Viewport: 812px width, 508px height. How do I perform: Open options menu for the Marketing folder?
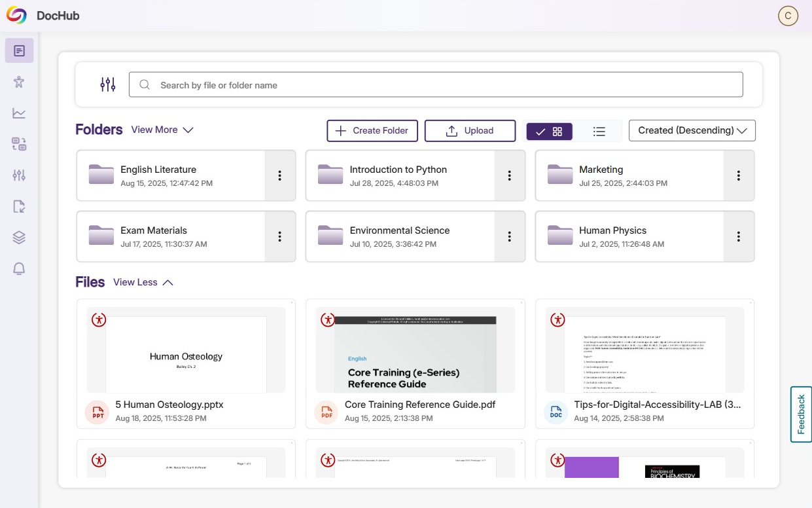pos(739,175)
